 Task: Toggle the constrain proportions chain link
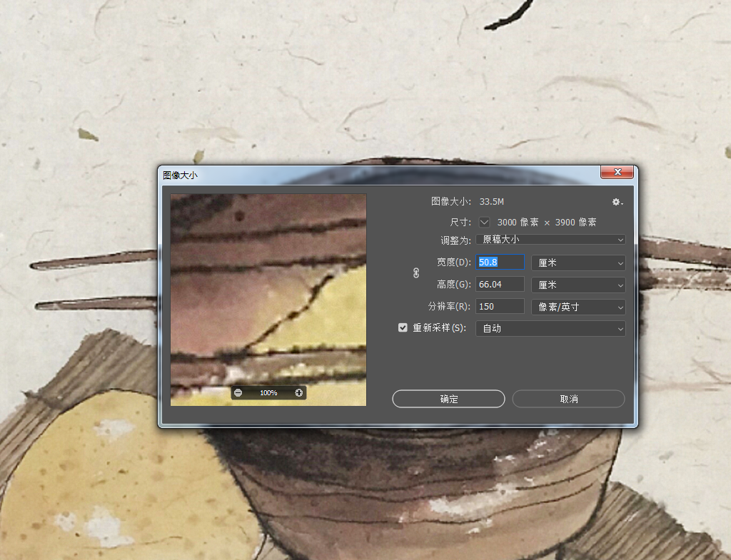[x=416, y=273]
